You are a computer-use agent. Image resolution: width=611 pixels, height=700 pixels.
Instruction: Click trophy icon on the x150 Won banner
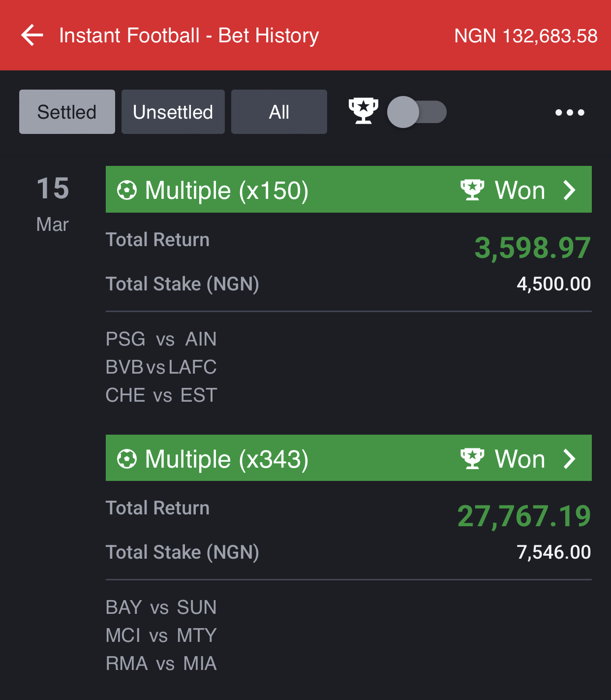pos(472,190)
